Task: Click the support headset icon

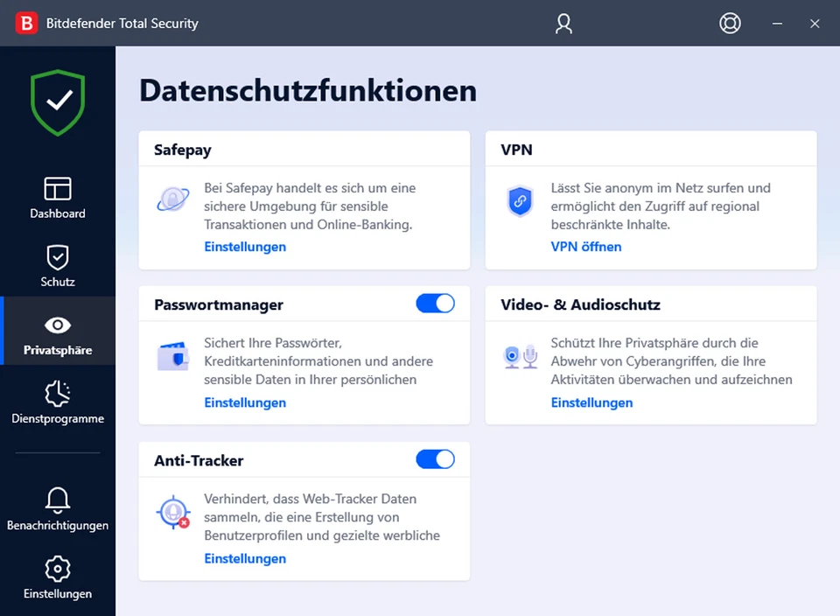Action: tap(730, 24)
